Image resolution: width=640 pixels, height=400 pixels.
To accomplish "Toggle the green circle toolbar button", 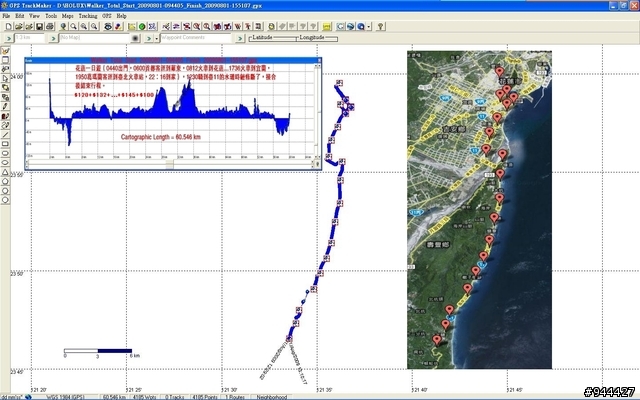I will 142,27.
